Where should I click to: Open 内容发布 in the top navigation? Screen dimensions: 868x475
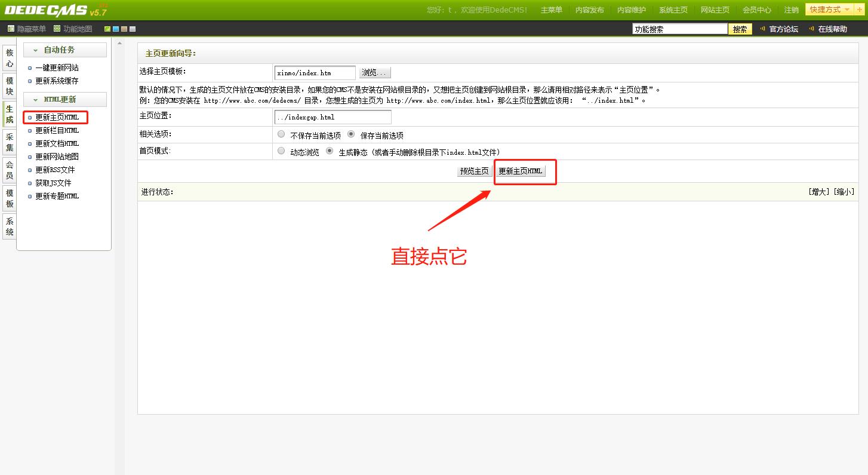coord(589,10)
